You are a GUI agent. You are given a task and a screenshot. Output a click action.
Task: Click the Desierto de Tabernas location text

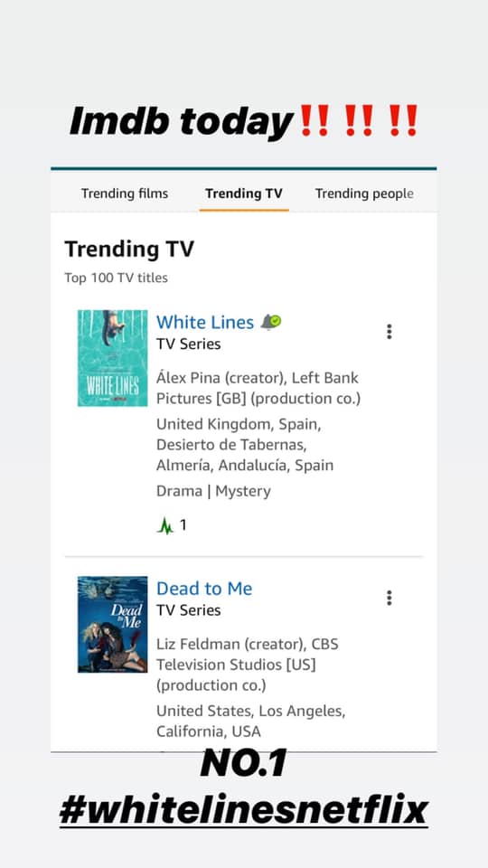coord(231,445)
